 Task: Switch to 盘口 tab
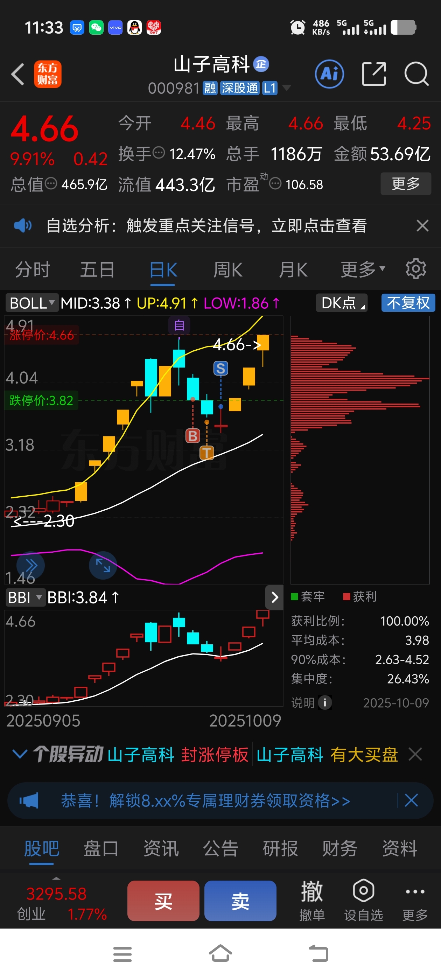pyautogui.click(x=101, y=848)
